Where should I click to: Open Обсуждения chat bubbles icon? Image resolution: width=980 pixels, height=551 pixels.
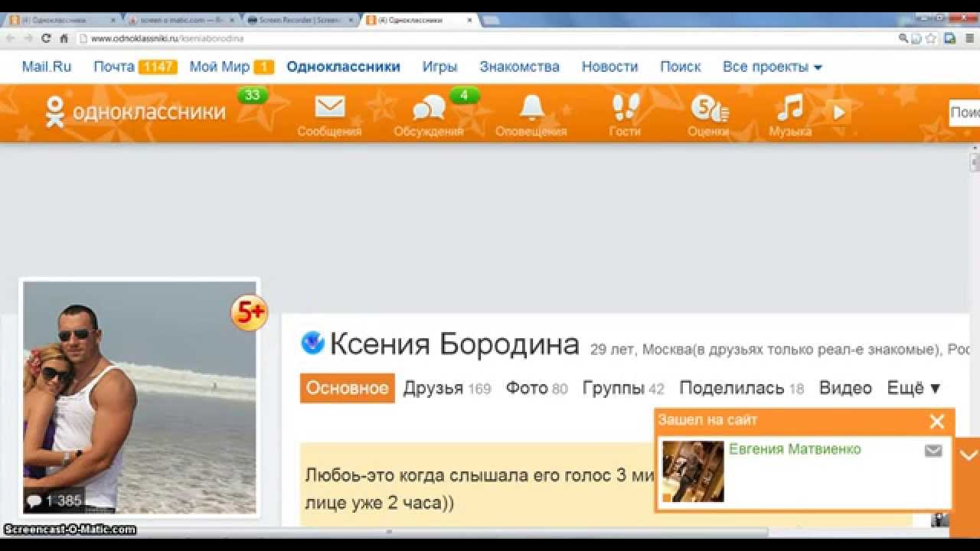click(x=428, y=109)
